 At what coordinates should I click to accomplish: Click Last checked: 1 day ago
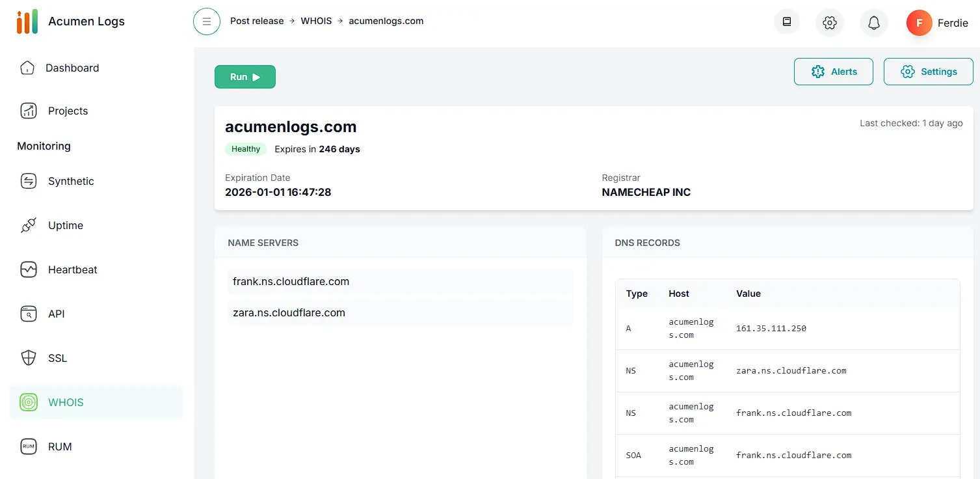(911, 123)
